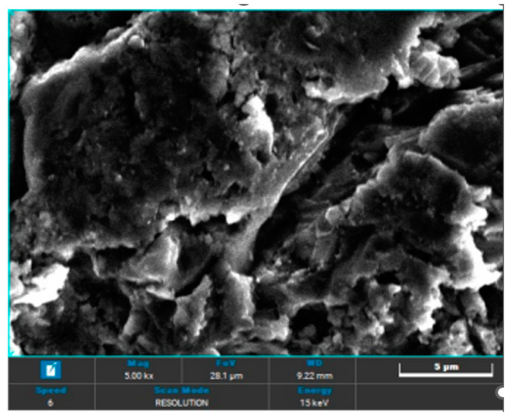
Task: Select the 9.22 mm working distance value
Action: 314,376
